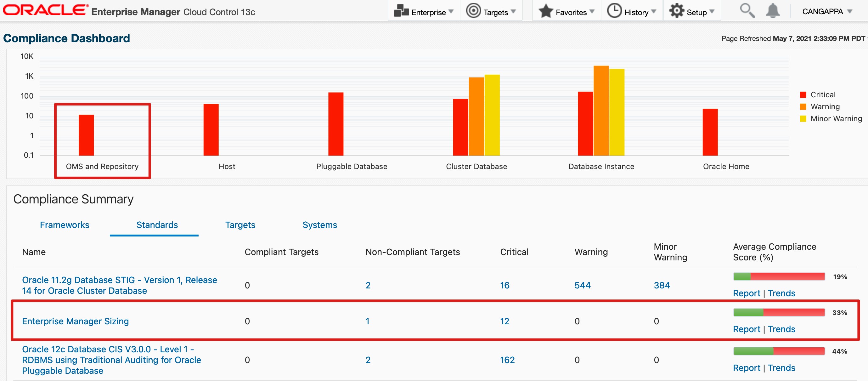Open search with the magnifier icon
The height and width of the screenshot is (381, 868).
click(747, 11)
